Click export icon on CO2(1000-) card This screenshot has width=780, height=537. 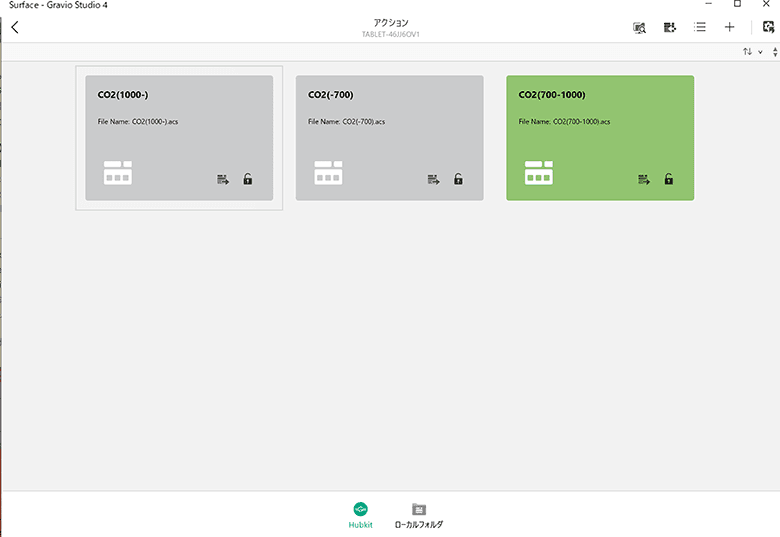[x=223, y=179]
